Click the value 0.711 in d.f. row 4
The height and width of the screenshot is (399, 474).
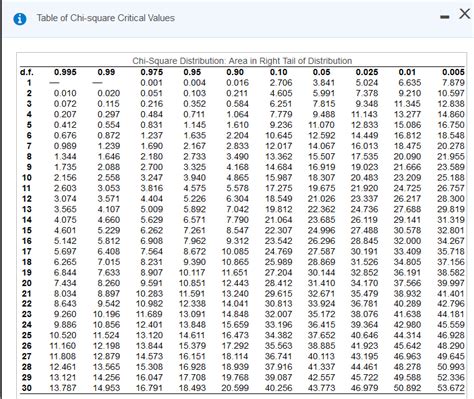[194, 114]
